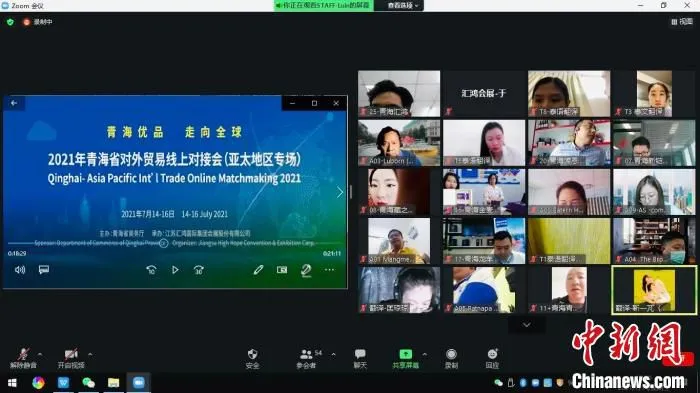
Task: Open the Reactions smiley menu
Action: tap(492, 358)
